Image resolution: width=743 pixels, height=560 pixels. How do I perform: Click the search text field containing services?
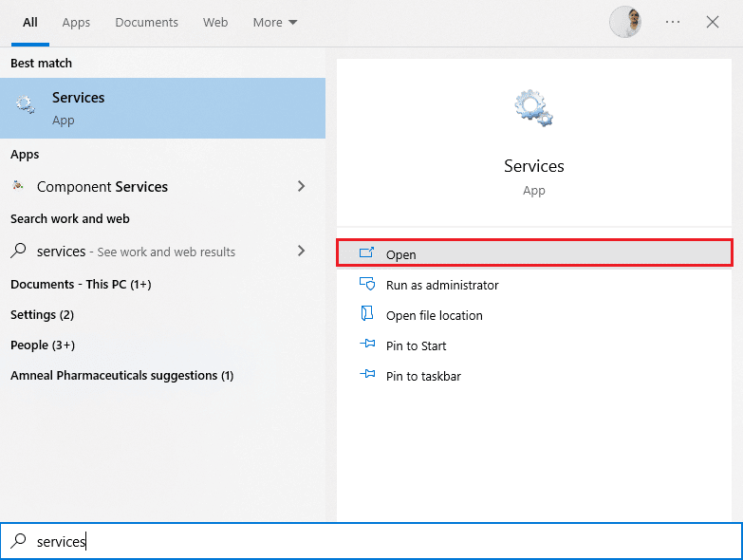(380, 541)
